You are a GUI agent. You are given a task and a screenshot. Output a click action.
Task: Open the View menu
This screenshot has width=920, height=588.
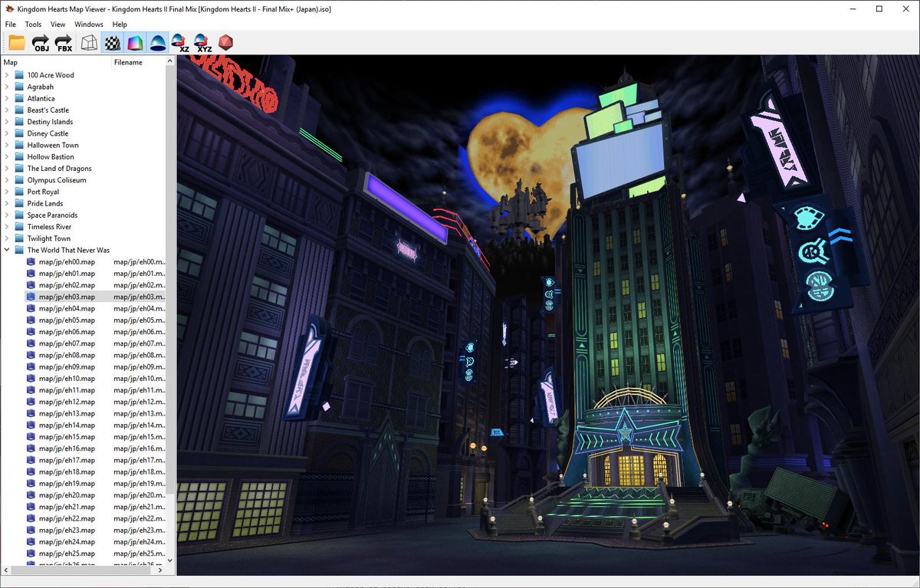click(58, 25)
